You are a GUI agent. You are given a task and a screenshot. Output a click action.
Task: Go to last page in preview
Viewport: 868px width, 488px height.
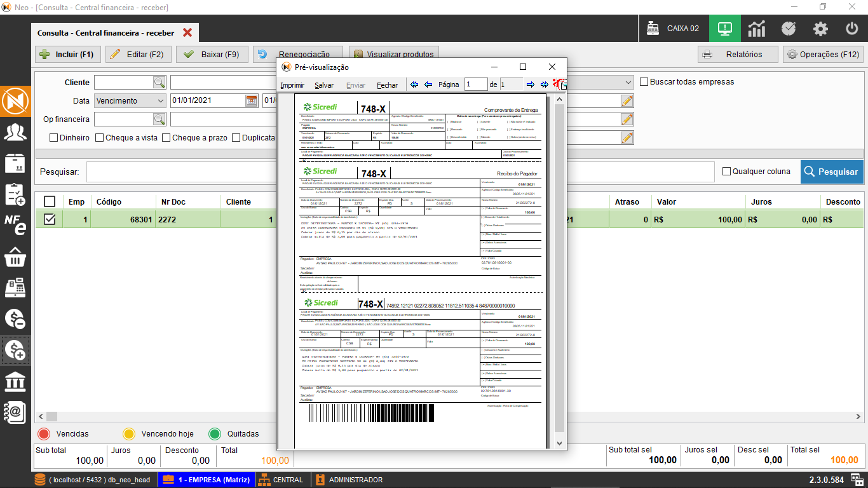(x=545, y=85)
